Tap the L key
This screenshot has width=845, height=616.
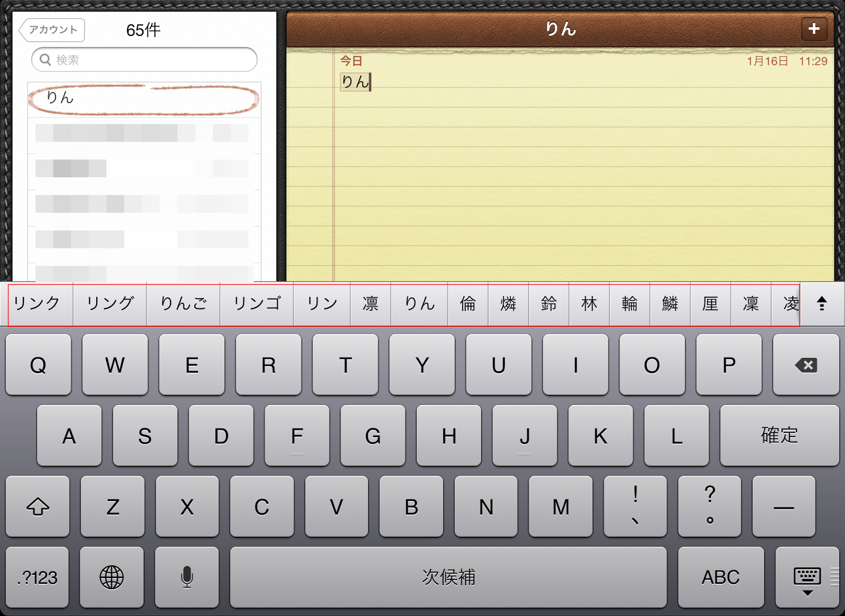(677, 435)
